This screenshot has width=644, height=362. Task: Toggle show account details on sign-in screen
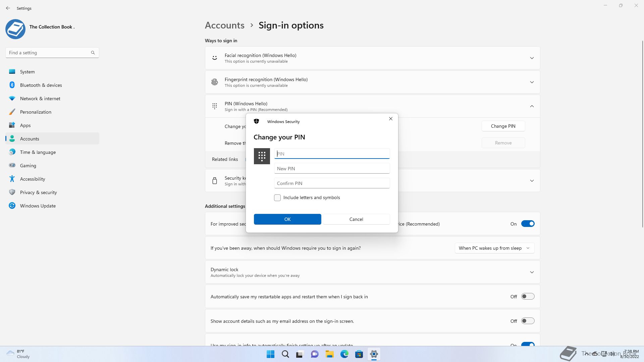[x=528, y=321]
